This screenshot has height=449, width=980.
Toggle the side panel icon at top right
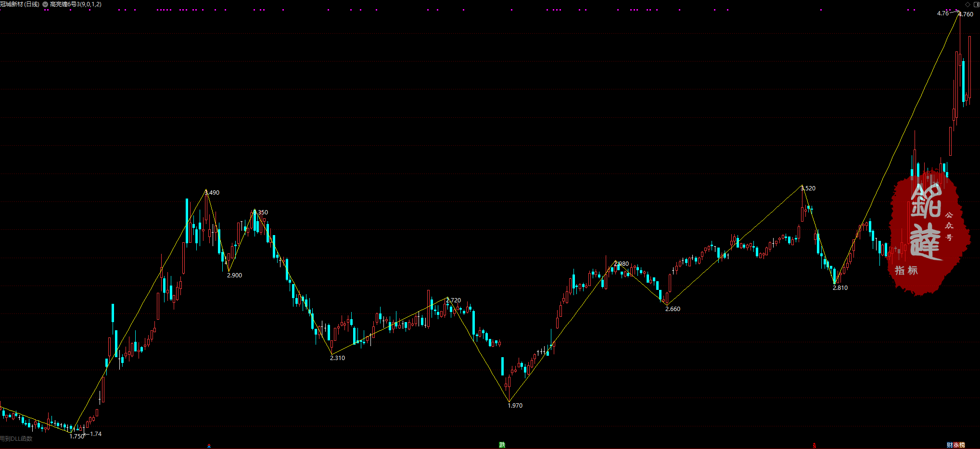point(975,4)
